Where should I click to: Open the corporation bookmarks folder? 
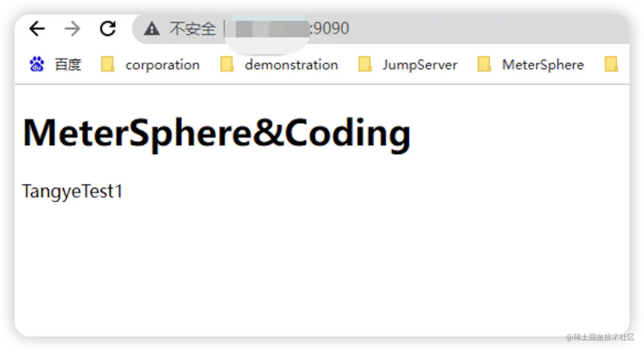(162, 65)
